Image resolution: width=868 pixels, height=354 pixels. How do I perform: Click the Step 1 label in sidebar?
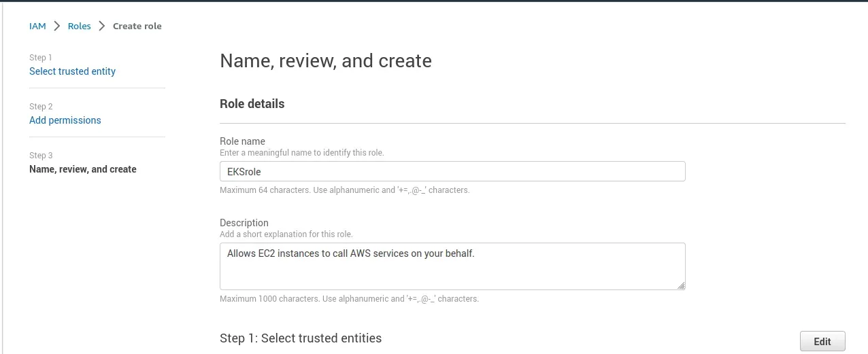click(x=41, y=58)
